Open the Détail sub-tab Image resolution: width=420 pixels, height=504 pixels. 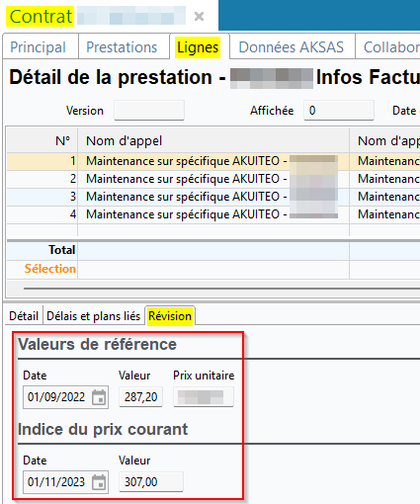24,316
